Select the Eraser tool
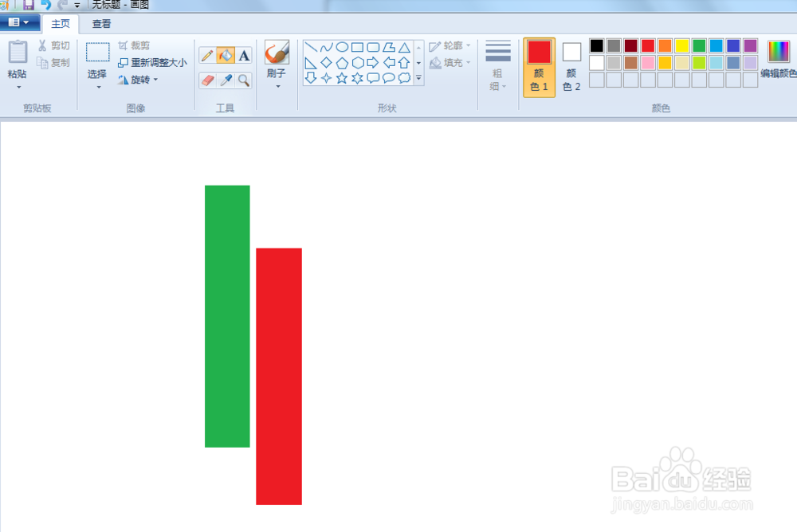The width and height of the screenshot is (797, 532). pos(207,80)
